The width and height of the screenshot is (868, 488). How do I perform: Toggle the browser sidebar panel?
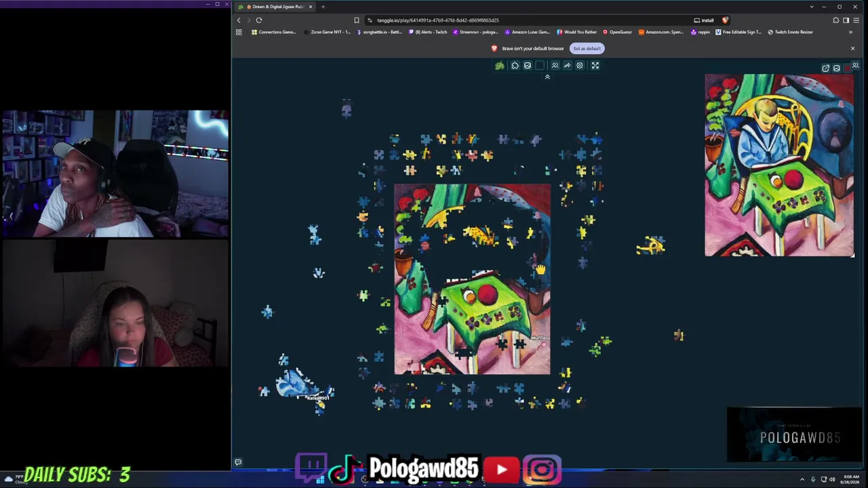846,20
